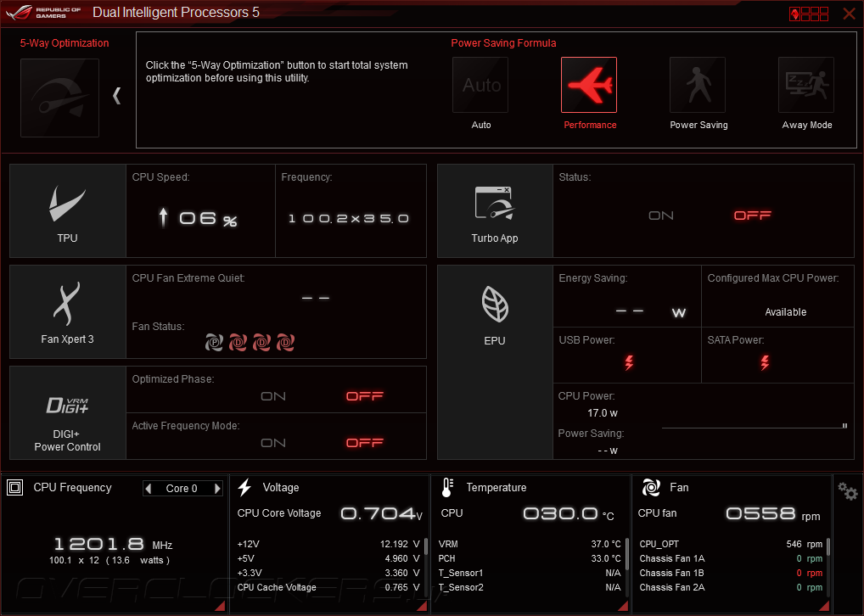Click the CPU Power 17.0 w value
The image size is (864, 616).
(603, 412)
